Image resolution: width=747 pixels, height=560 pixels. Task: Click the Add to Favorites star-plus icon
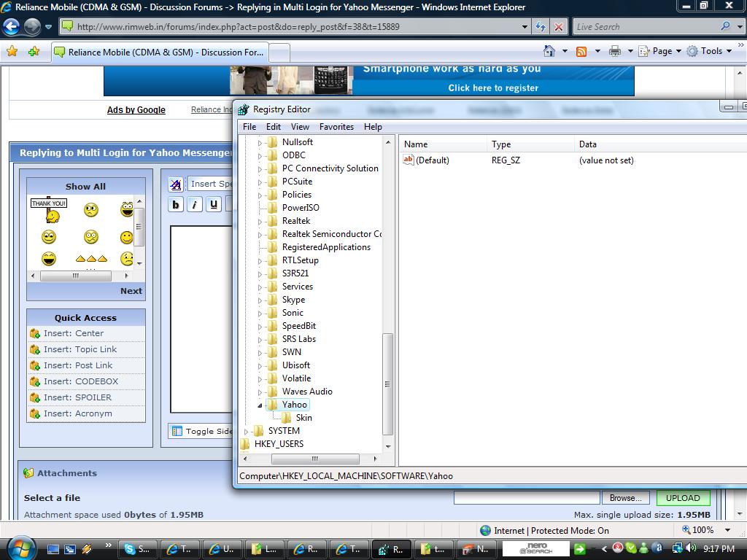34,52
